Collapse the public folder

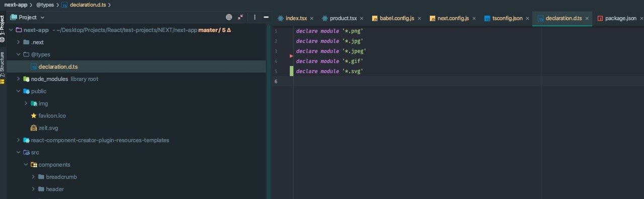coord(19,91)
